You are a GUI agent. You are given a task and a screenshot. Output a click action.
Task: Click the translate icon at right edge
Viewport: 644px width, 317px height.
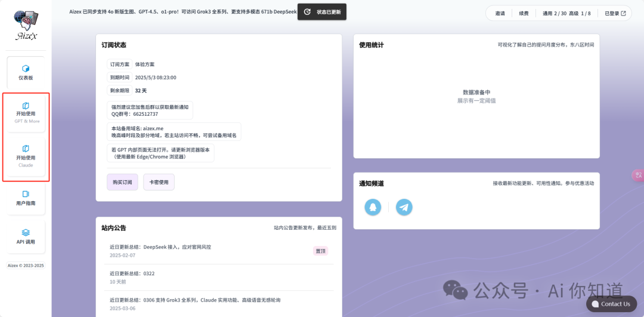click(638, 175)
